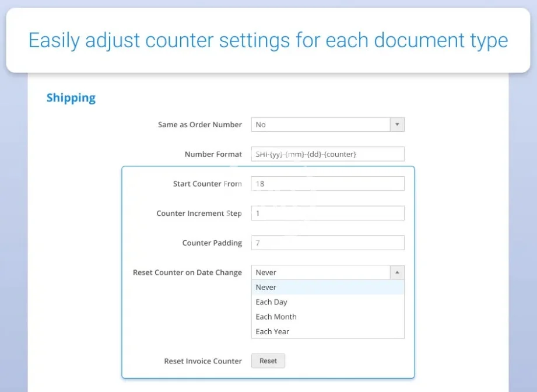The width and height of the screenshot is (537, 392).
Task: Click the banner title about counter settings
Action: [268, 40]
